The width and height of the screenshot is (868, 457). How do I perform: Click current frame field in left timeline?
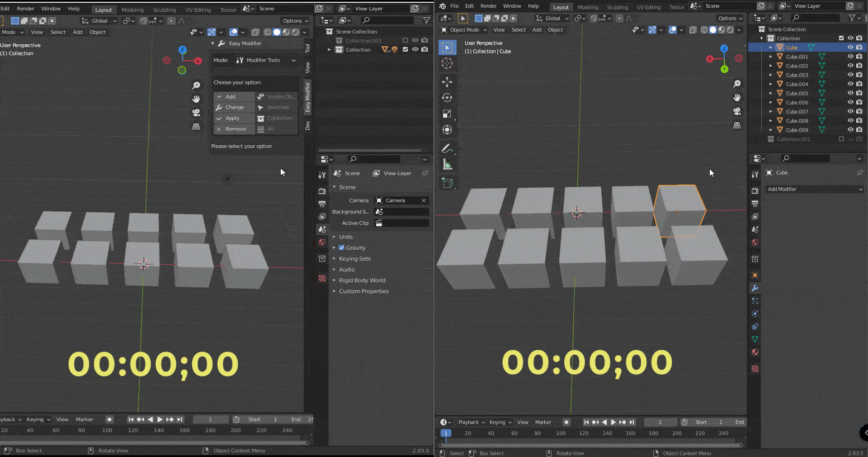pyautogui.click(x=210, y=419)
